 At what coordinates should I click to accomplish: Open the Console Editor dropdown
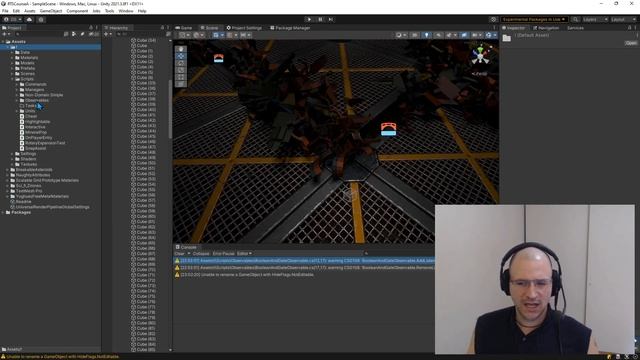click(244, 253)
